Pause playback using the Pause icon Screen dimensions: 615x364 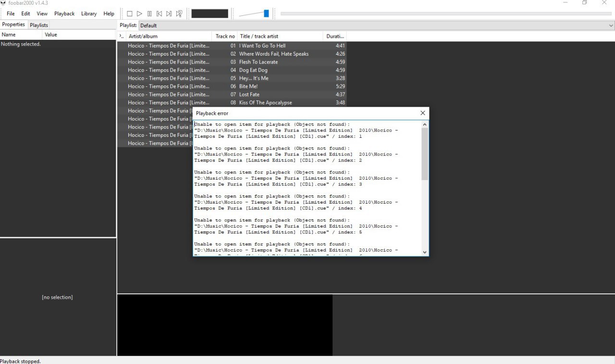(149, 14)
